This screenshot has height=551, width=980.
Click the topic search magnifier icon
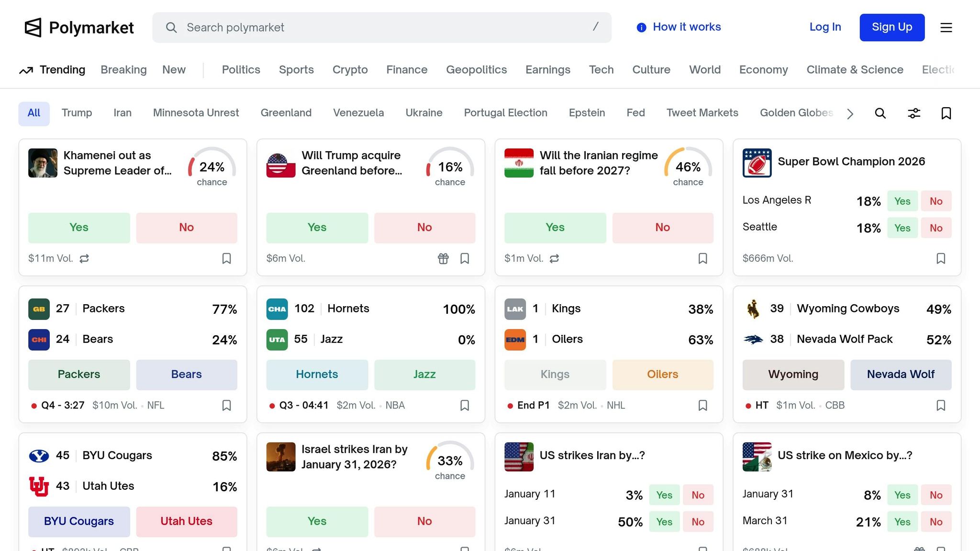tap(880, 113)
